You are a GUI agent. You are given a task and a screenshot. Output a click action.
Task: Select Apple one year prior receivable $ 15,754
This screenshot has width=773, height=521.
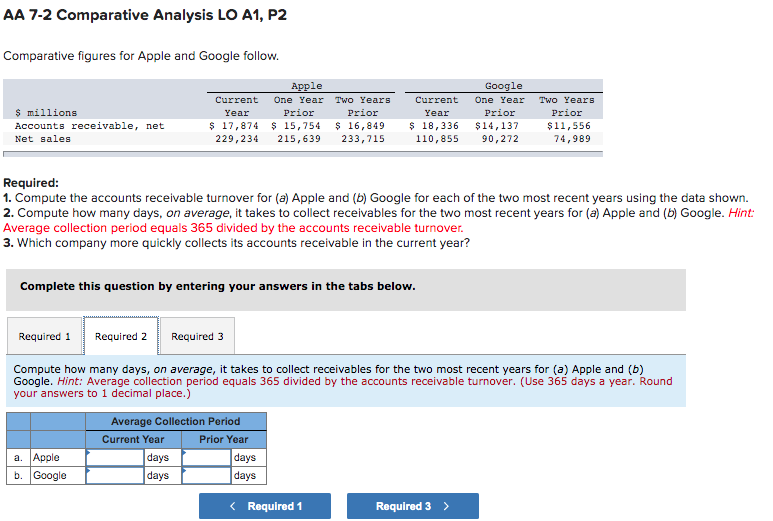pos(296,126)
